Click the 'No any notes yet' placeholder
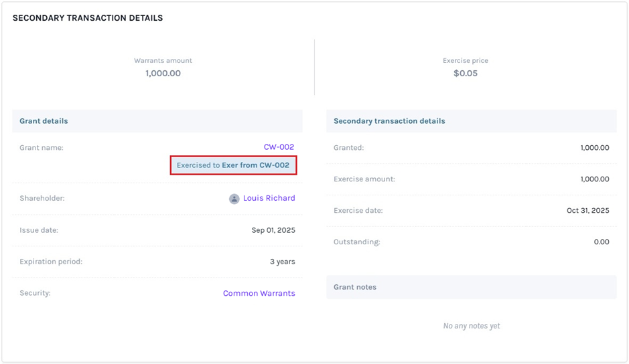 click(x=471, y=326)
